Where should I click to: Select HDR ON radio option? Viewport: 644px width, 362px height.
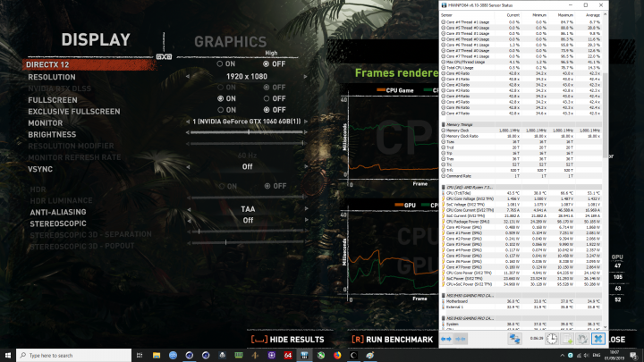coord(222,186)
